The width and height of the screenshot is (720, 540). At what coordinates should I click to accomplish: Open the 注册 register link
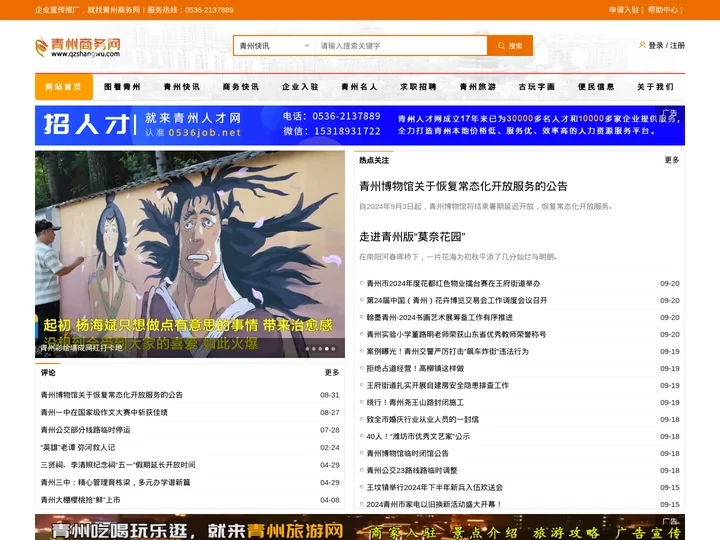677,45
